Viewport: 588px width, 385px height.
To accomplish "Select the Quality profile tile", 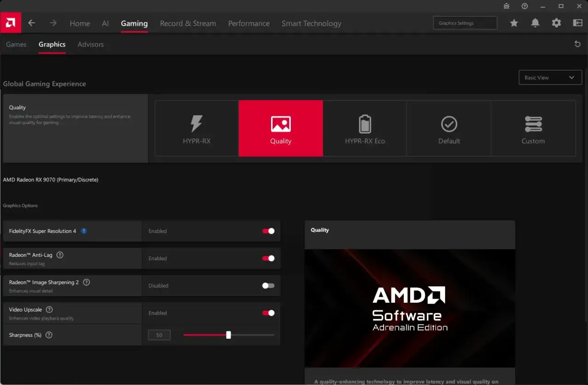I will click(x=281, y=129).
